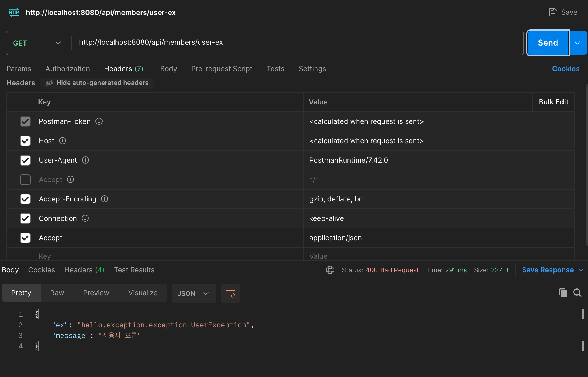This screenshot has height=377, width=588.
Task: Open the Raw response view tab
Action: [57, 293]
